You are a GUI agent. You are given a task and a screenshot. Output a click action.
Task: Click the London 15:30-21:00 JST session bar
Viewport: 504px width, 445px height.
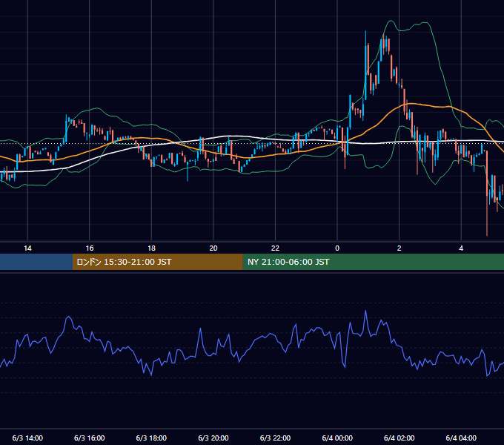point(157,262)
